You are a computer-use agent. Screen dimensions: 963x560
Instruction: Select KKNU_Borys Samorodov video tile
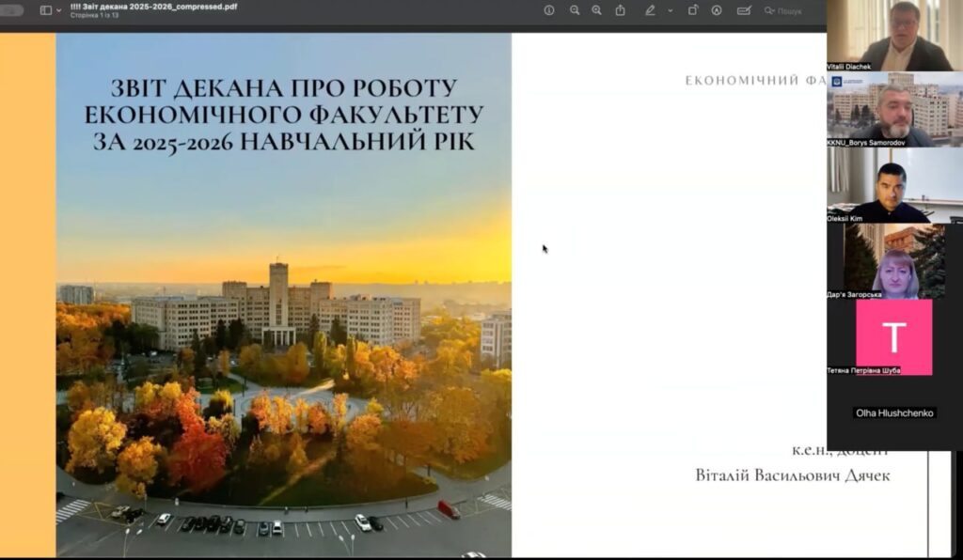click(x=894, y=109)
